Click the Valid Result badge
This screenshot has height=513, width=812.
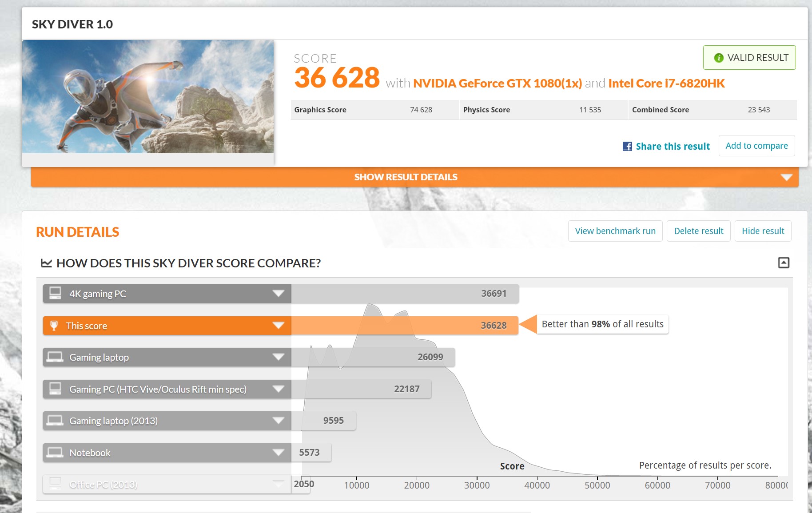(749, 58)
